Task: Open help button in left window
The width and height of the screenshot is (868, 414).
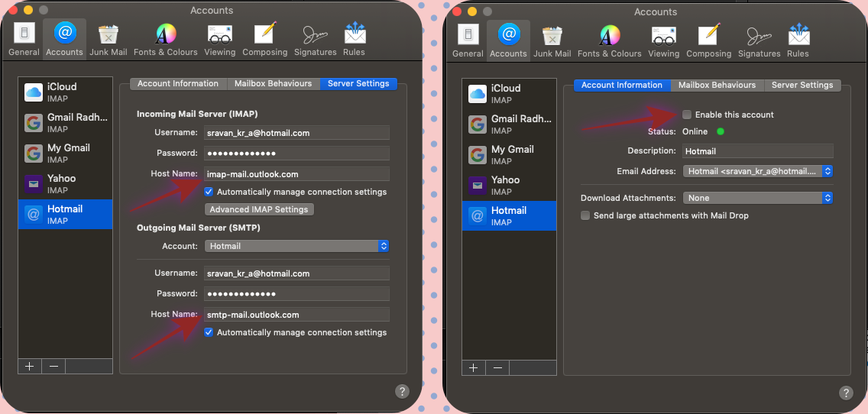Action: point(402,391)
